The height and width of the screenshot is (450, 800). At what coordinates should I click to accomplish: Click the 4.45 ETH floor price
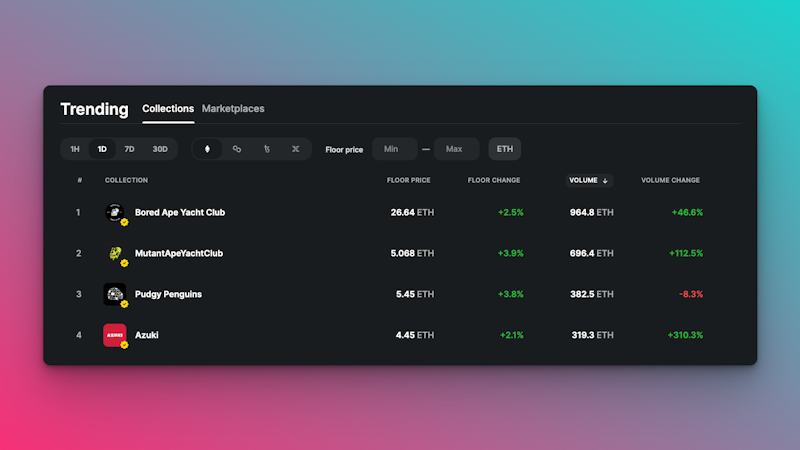coord(415,335)
